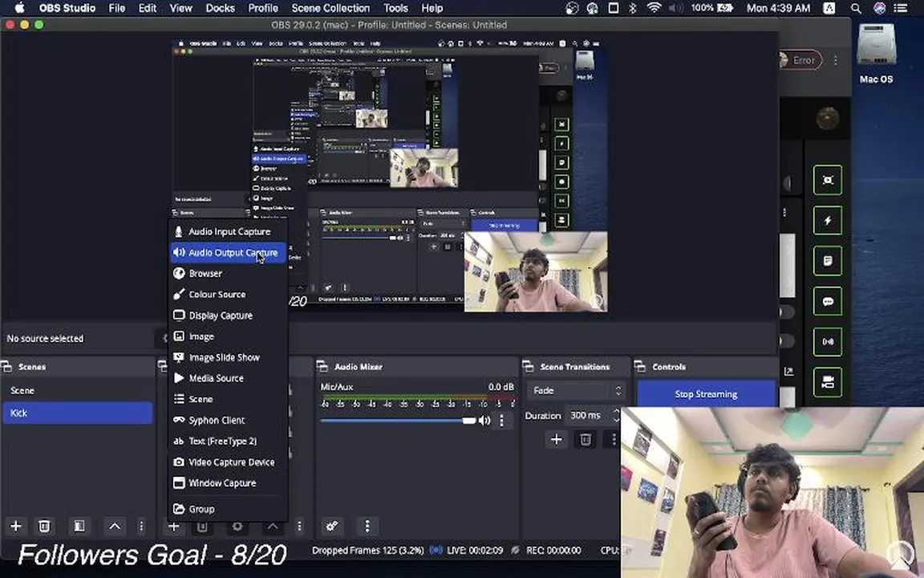This screenshot has height=578, width=924.
Task: Click the live broadcast icon in the status bar
Action: tap(436, 550)
